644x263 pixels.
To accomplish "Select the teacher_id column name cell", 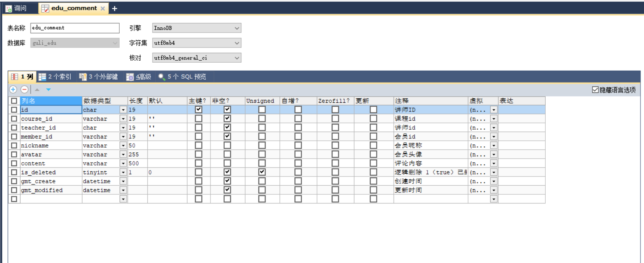I will coord(51,128).
